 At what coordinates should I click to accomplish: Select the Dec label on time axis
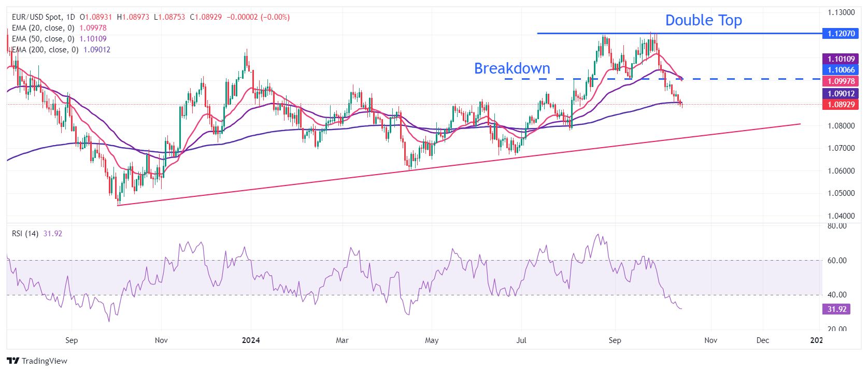(x=762, y=340)
